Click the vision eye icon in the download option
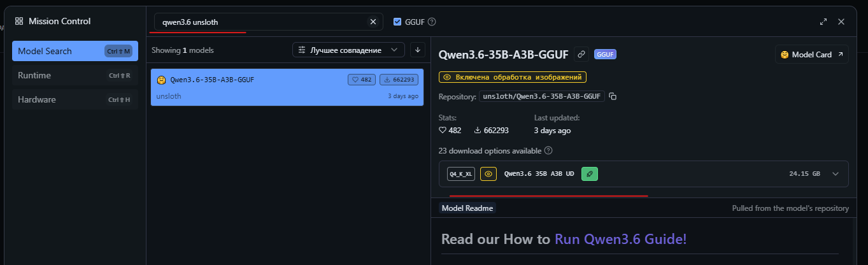Screen dimensions: 868x265 point(488,174)
